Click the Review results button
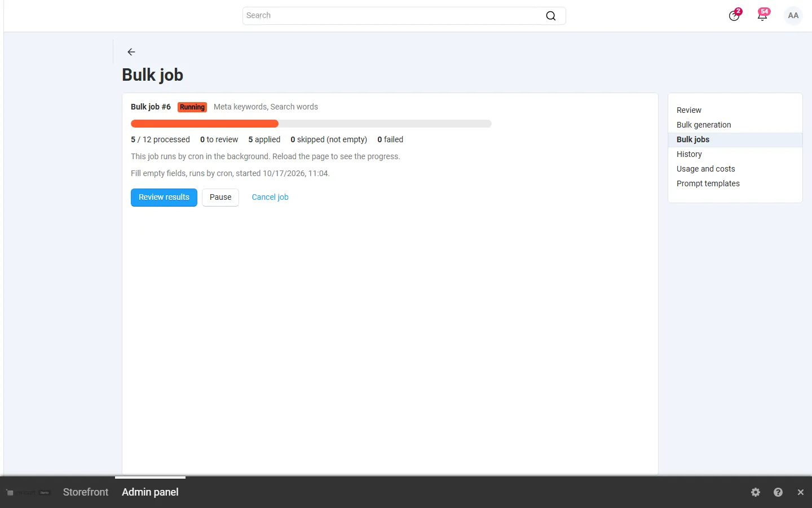The height and width of the screenshot is (508, 812). [164, 198]
